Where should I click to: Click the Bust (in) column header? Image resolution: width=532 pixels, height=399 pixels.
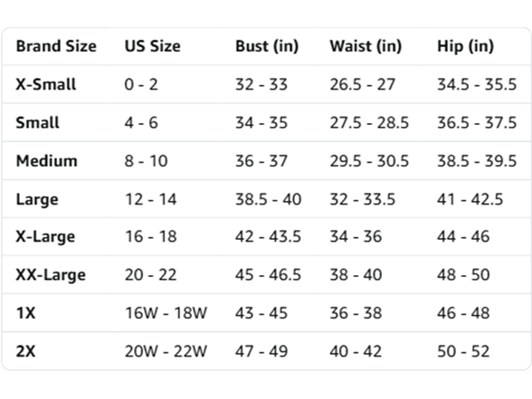coord(267,46)
